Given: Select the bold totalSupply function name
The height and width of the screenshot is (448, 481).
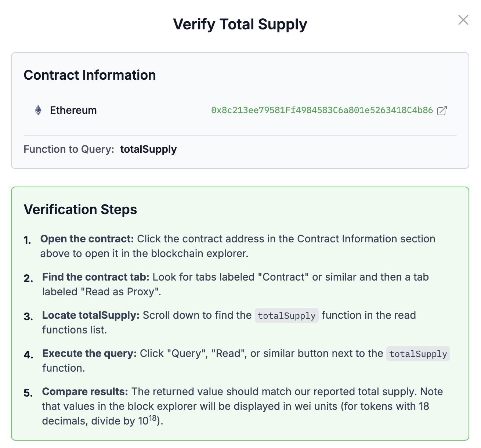Looking at the screenshot, I should point(148,149).
